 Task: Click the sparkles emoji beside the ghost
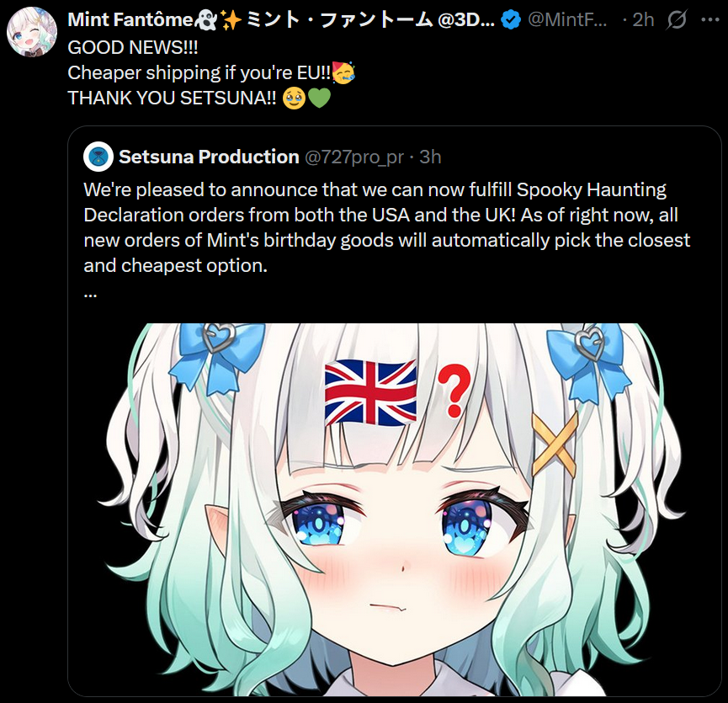tap(231, 20)
